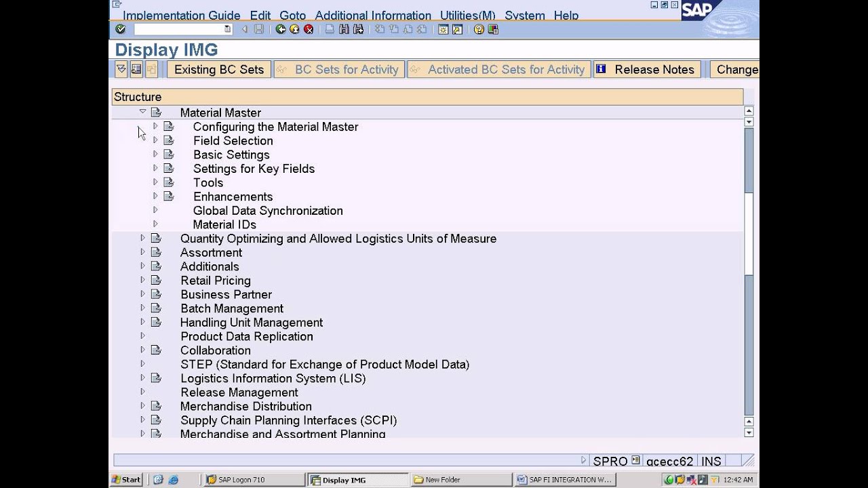
Task: Expand Configuring the Material Master node
Action: [155, 126]
